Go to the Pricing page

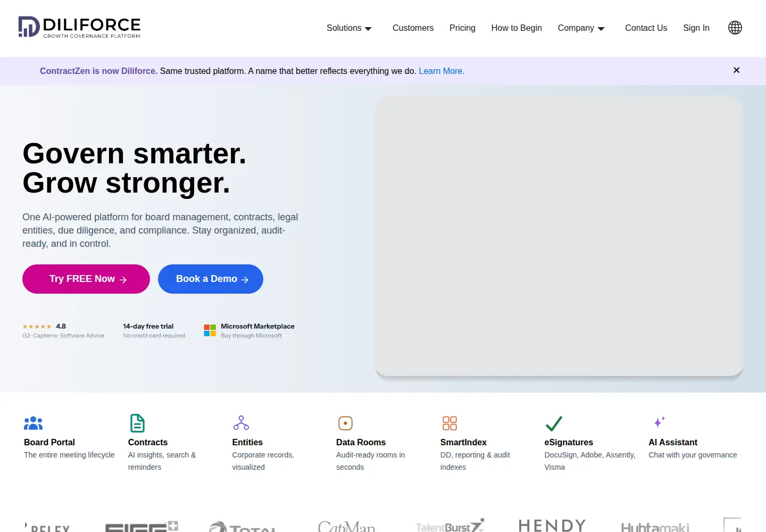462,28
